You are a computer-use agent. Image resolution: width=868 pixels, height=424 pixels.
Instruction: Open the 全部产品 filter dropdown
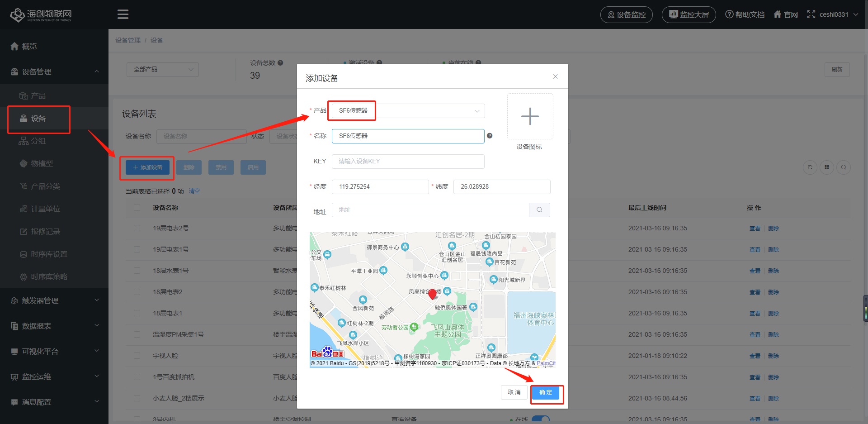pos(163,69)
